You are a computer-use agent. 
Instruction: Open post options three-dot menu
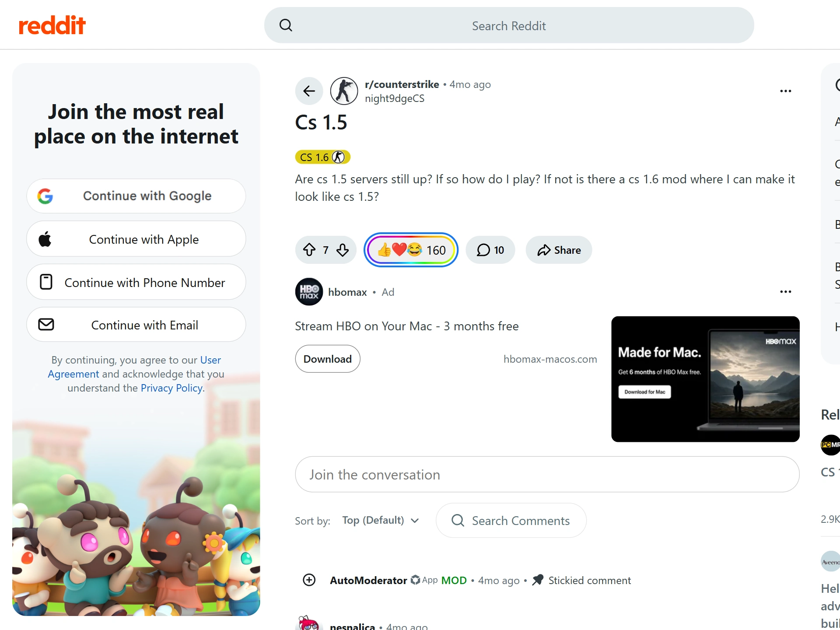click(x=786, y=91)
